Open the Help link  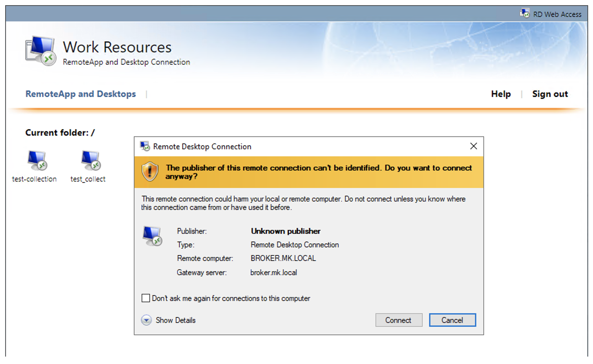[x=501, y=94]
